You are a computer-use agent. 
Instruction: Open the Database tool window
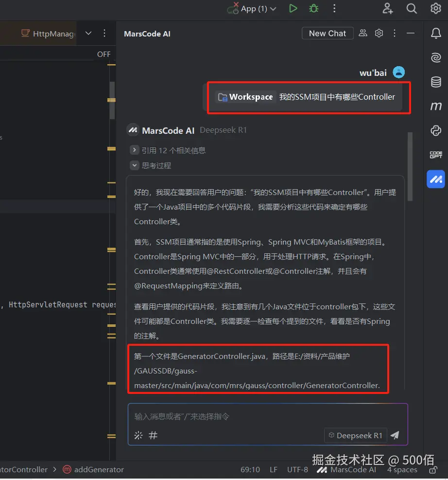click(436, 82)
